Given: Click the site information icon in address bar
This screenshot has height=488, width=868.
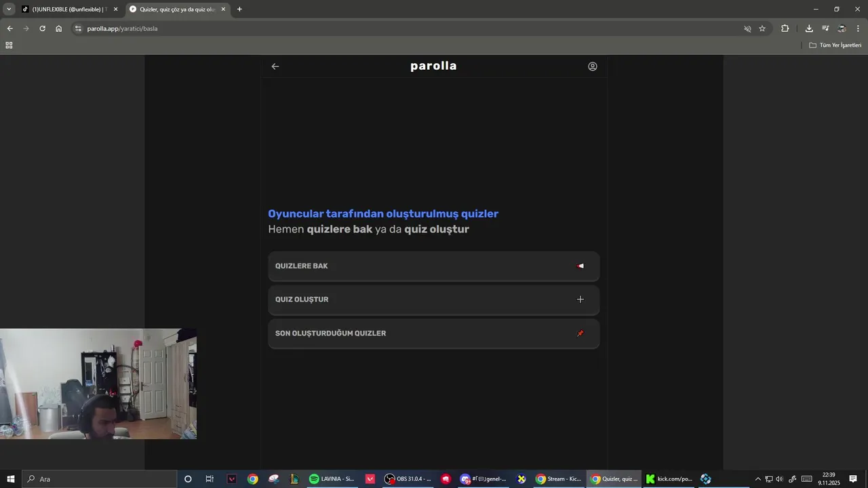Looking at the screenshot, I should (78, 28).
